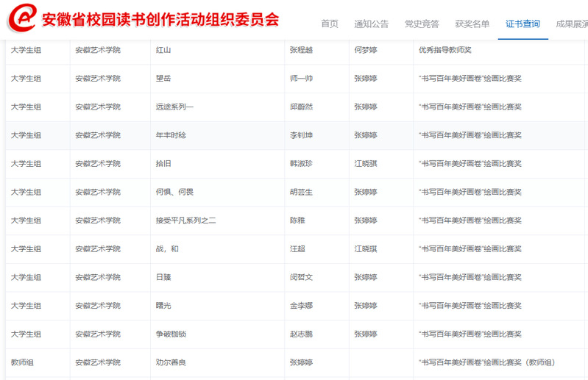Click the 远途系列一 entry
The image size is (588, 380).
coord(174,107)
